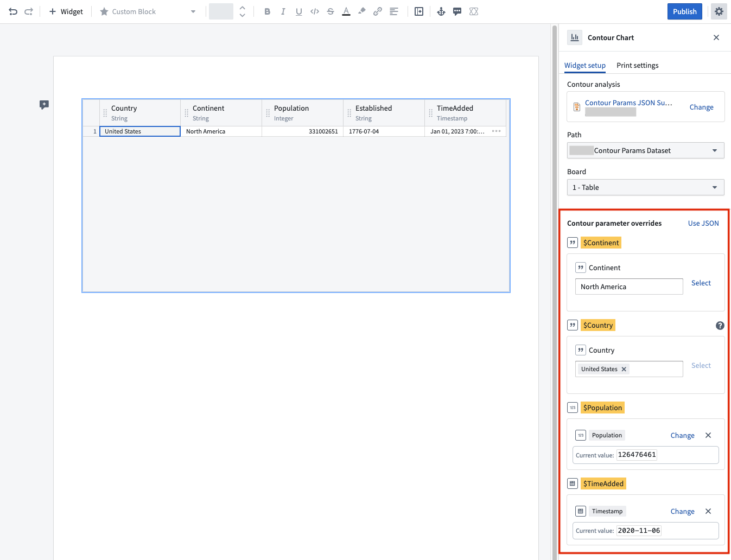Viewport: 731px width, 560px height.
Task: Switch to the Print settings tab
Action: tap(638, 65)
